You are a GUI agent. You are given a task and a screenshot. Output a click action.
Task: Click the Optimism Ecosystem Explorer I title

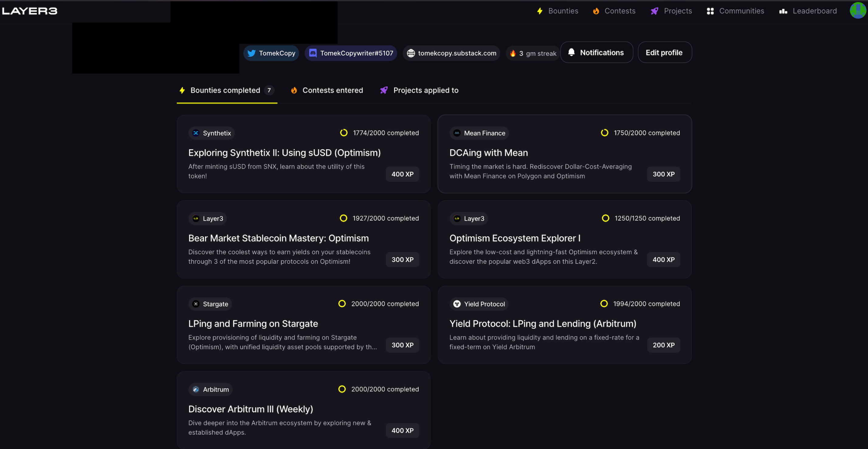click(x=515, y=238)
